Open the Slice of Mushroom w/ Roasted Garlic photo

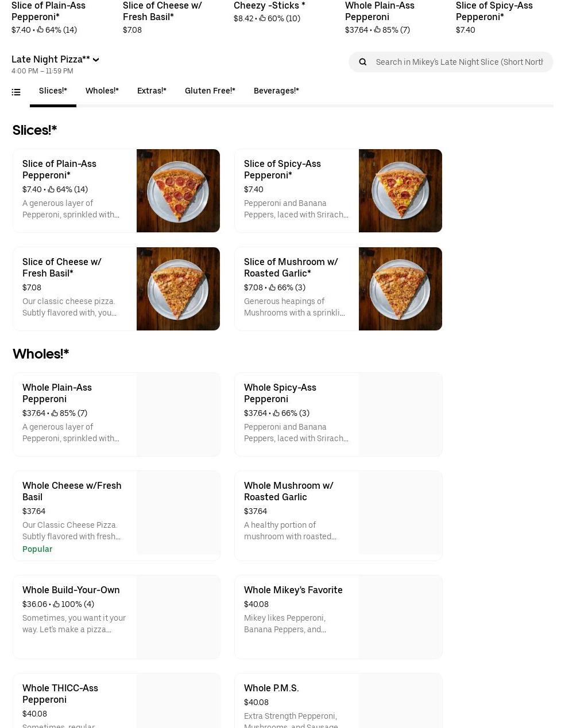(x=400, y=289)
